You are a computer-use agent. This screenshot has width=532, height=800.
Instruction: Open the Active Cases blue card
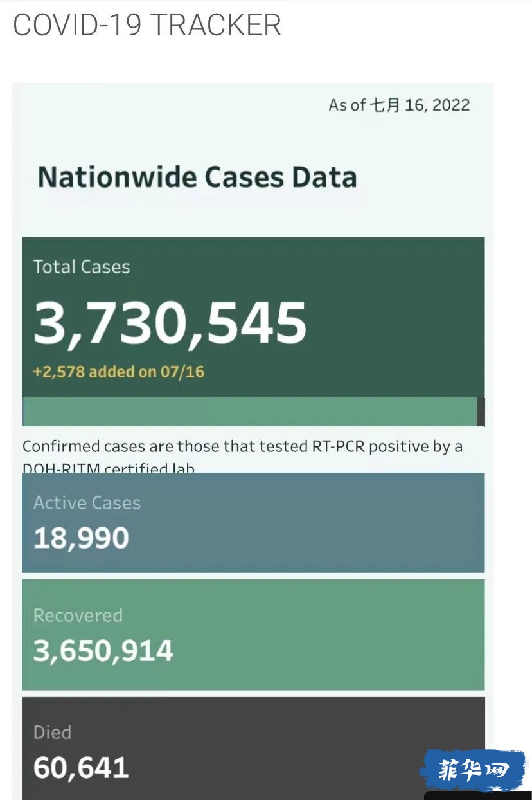click(x=253, y=523)
